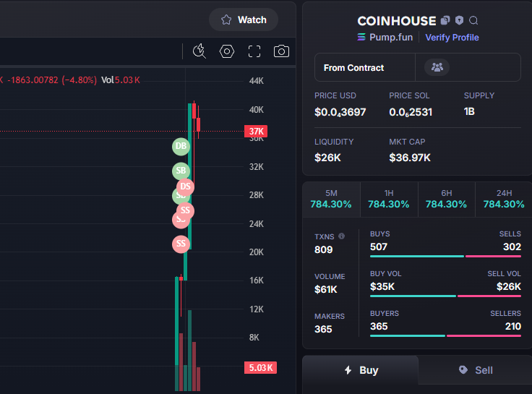Click the SUPPLY value 1B
The height and width of the screenshot is (394, 532).
click(469, 111)
